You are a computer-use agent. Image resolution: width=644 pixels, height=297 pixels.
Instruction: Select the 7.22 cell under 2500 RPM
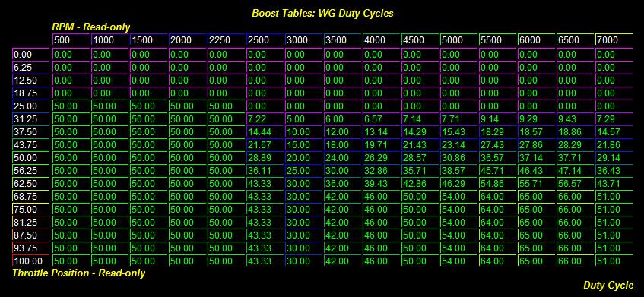265,119
